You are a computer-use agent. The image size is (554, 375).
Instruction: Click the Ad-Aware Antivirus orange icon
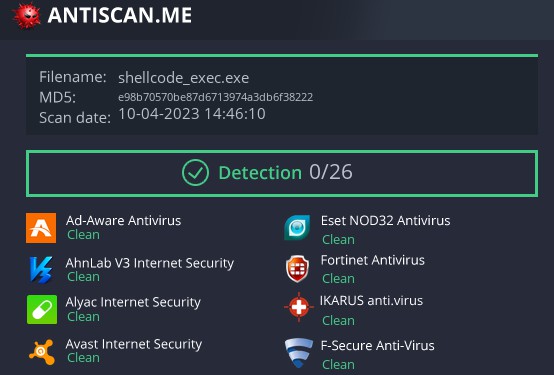41,228
